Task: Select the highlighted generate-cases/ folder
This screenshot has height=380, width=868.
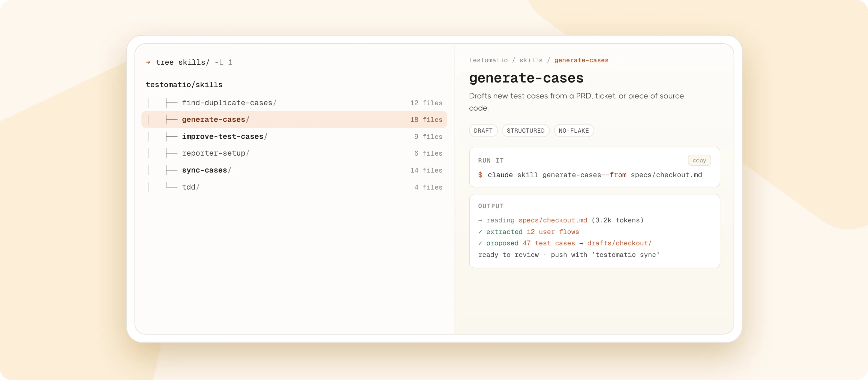Action: pyautogui.click(x=294, y=119)
